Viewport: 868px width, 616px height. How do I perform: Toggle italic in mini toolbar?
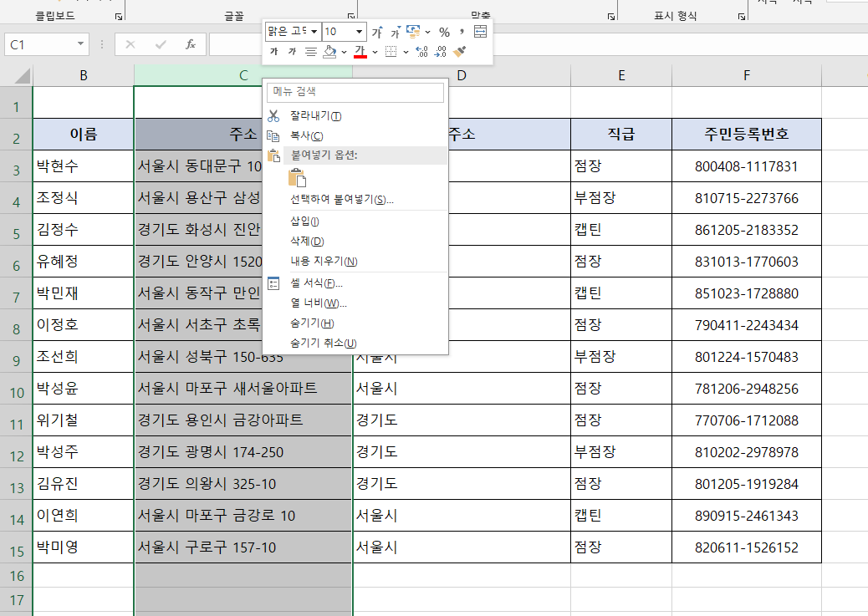coord(293,52)
